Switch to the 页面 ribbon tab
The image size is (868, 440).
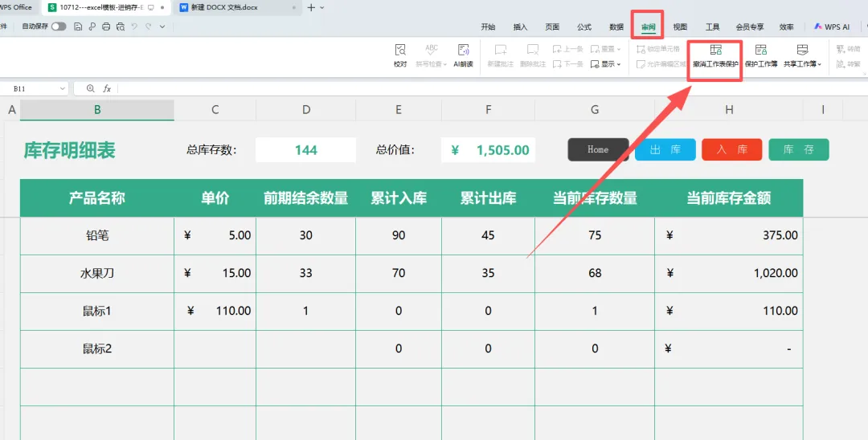pos(552,26)
